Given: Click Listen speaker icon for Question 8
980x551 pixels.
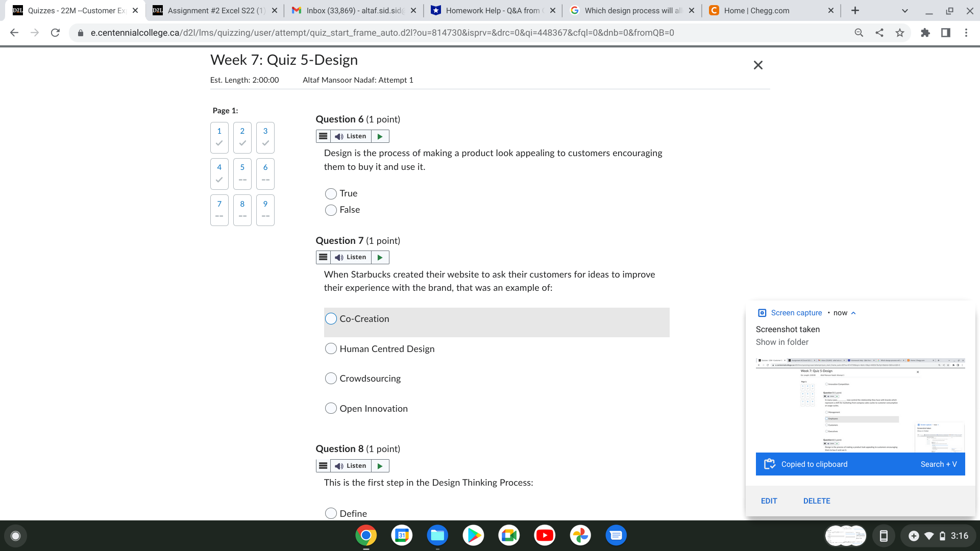Looking at the screenshot, I should click(339, 466).
